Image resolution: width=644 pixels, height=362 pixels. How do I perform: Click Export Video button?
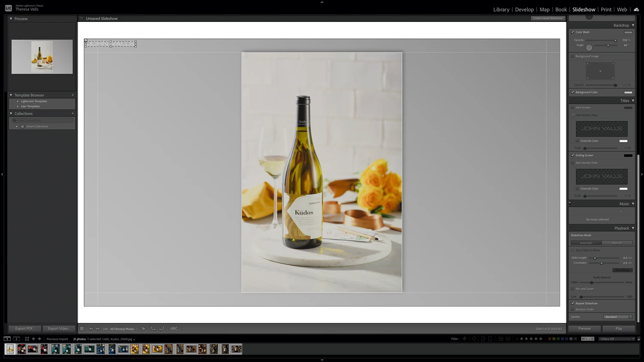(59, 329)
